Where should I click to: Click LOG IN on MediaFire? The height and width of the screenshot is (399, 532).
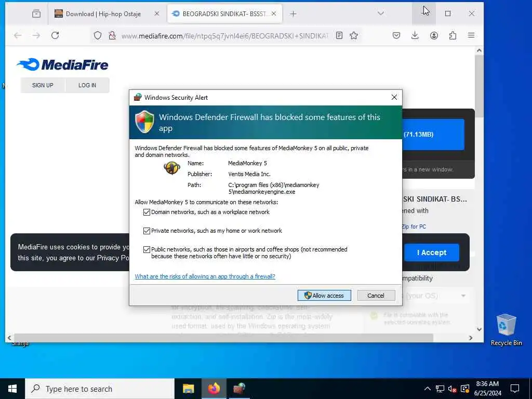coord(87,85)
